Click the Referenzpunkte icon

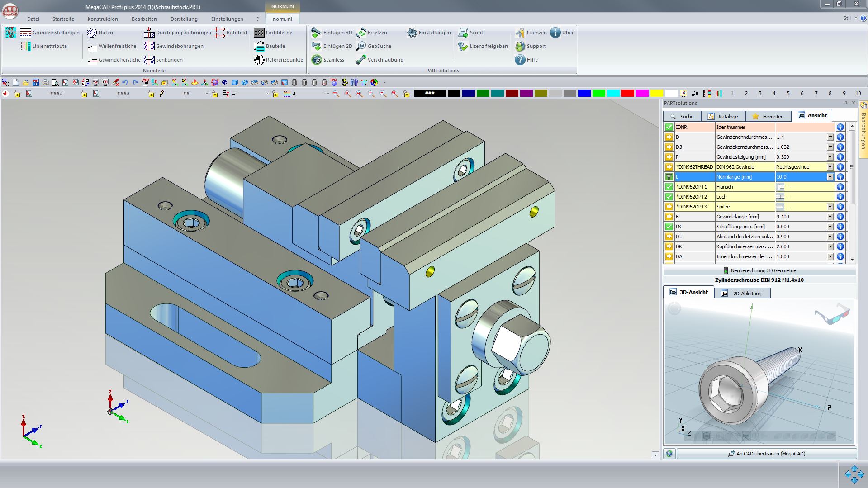[x=259, y=60]
